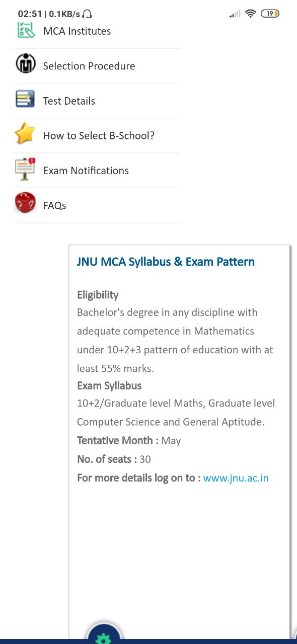Open the Selection Procedure menu entry

(x=97, y=66)
